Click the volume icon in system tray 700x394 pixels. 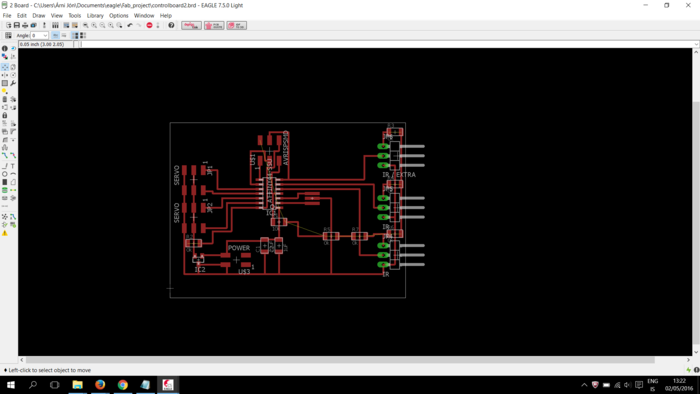pos(628,385)
